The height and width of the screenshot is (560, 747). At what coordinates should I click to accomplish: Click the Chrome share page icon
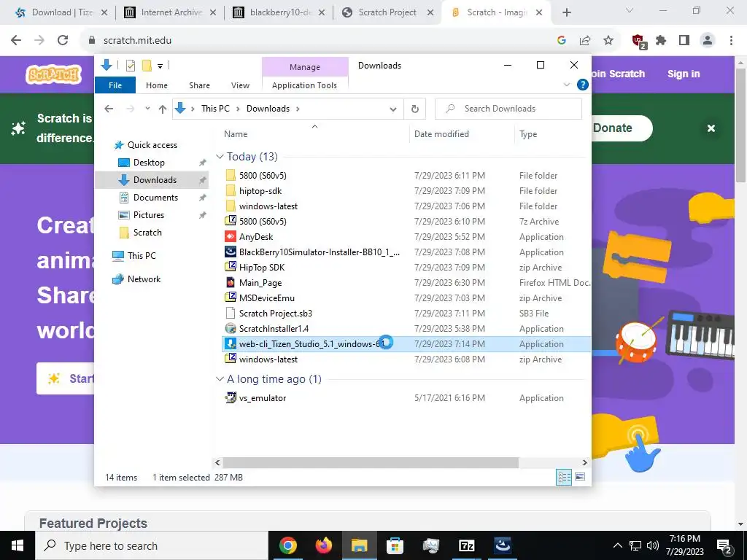coord(585,41)
